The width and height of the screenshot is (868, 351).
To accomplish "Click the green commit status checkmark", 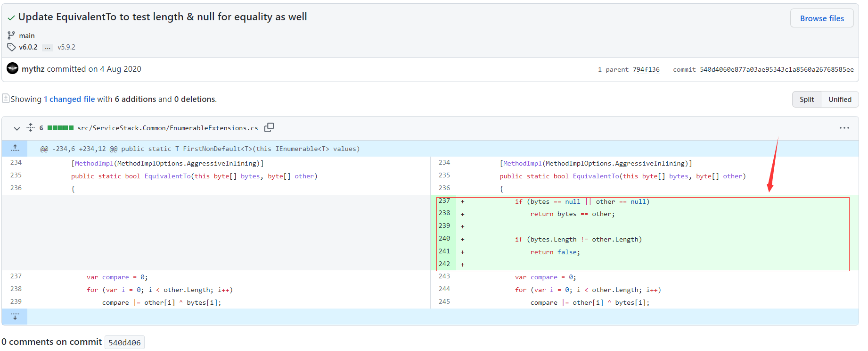I will pos(11,18).
